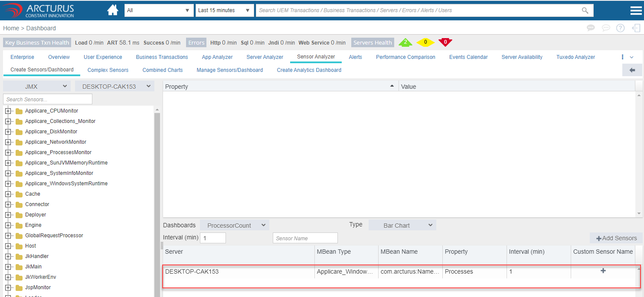Open the hamburger main menu
Screen dimensions: 644x297
point(636,10)
